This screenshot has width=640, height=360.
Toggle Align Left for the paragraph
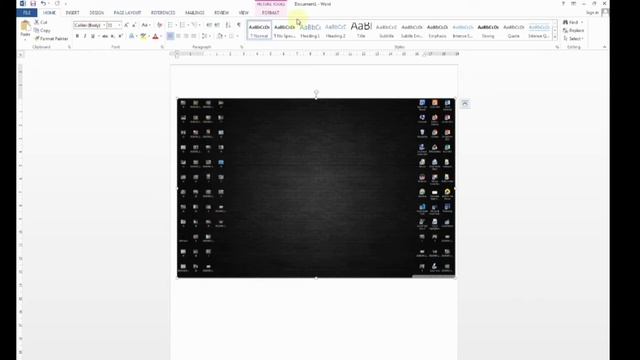pos(170,36)
